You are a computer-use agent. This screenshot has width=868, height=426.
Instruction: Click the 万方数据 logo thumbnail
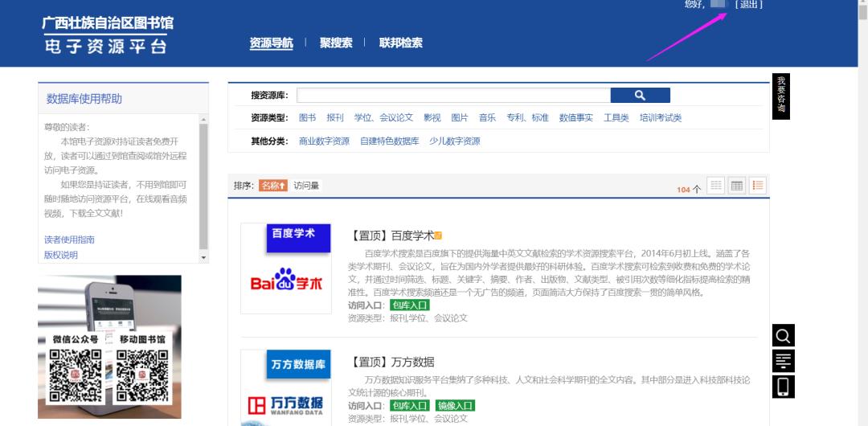pyautogui.click(x=286, y=387)
